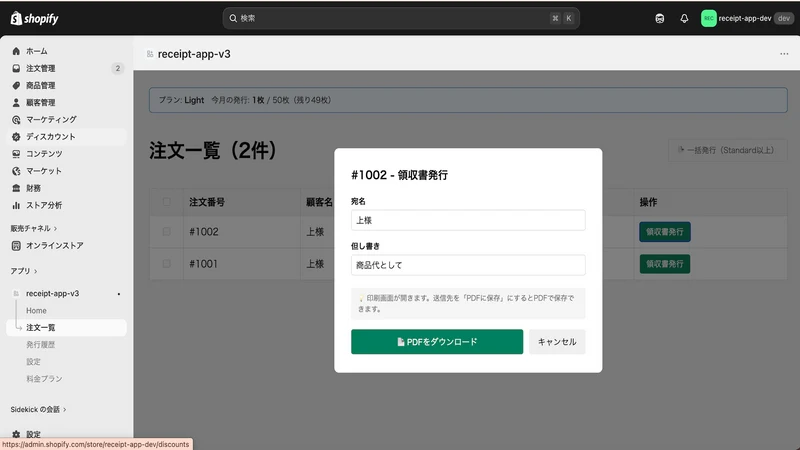800x450 pixels.
Task: Click the ディスカウント badge icon
Action: (x=16, y=137)
